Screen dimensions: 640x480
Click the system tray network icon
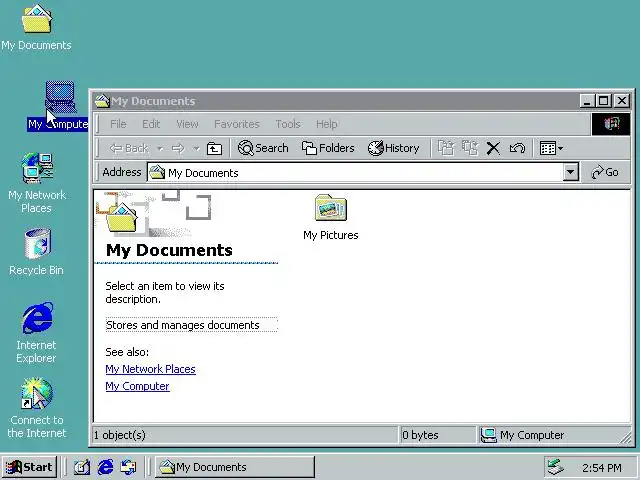[x=556, y=467]
